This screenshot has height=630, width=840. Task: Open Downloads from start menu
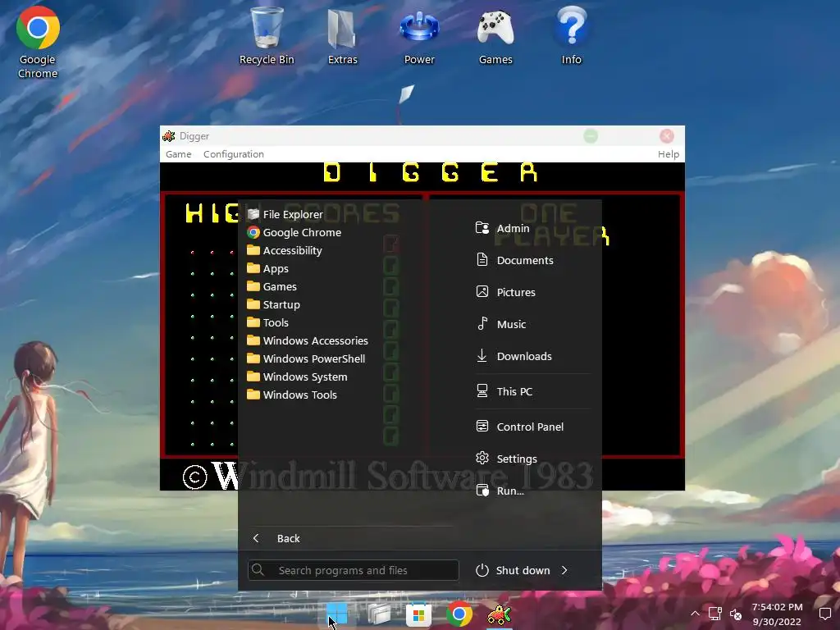click(x=514, y=356)
